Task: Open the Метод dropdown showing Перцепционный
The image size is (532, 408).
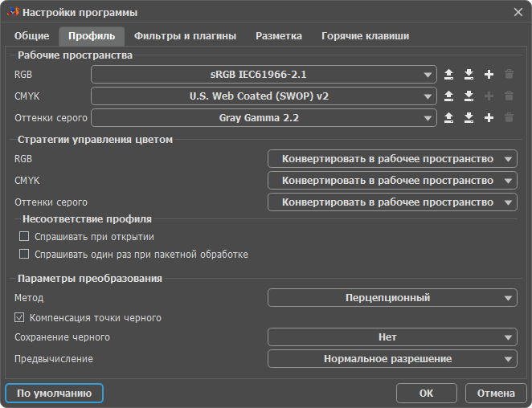Action: click(392, 298)
